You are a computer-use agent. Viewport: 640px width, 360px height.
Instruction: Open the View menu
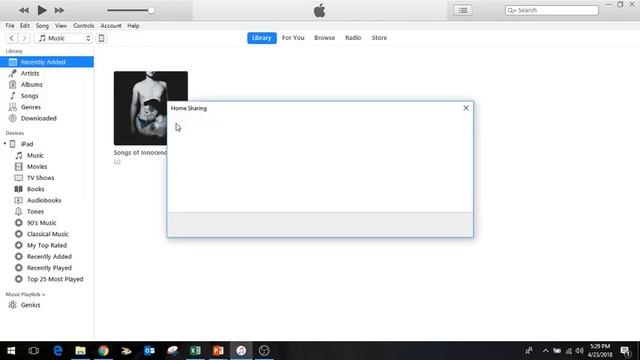(61, 26)
